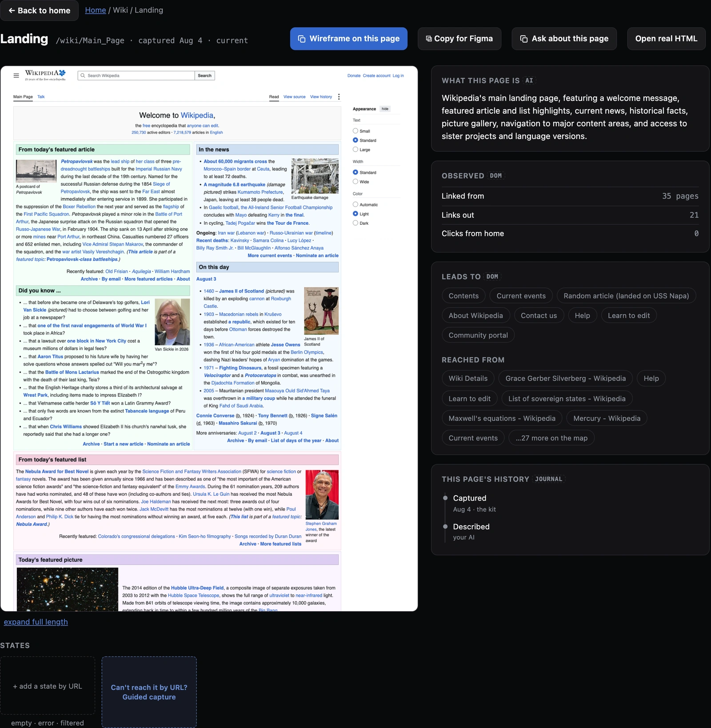711x728 pixels.
Task: Click the Back to home button
Action: tap(39, 10)
